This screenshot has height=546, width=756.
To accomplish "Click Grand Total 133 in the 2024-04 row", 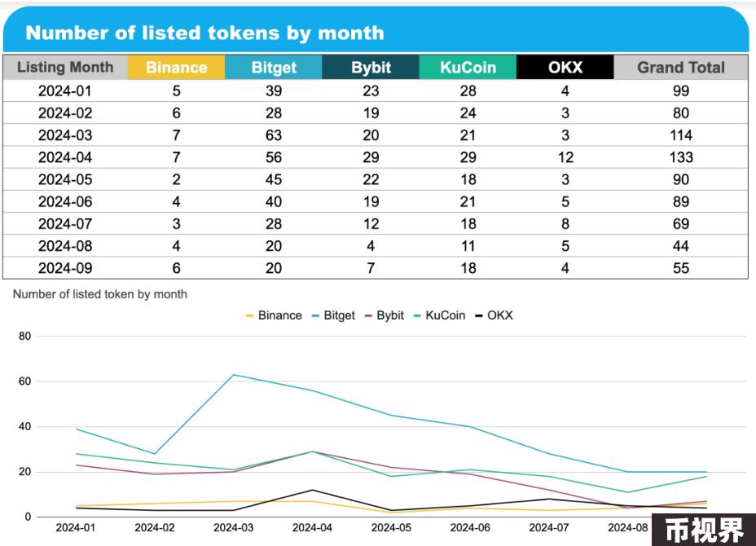I will coord(681,157).
